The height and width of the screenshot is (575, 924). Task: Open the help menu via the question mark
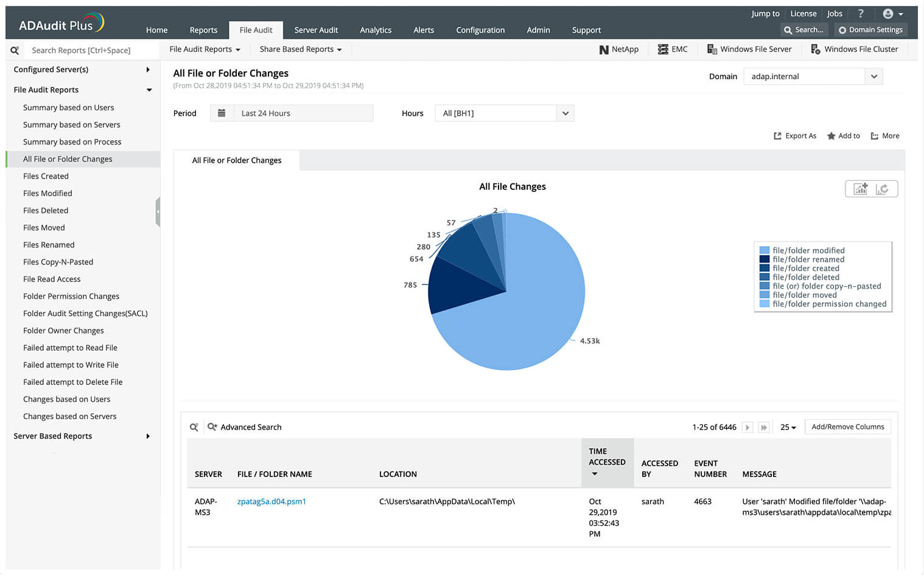point(861,13)
